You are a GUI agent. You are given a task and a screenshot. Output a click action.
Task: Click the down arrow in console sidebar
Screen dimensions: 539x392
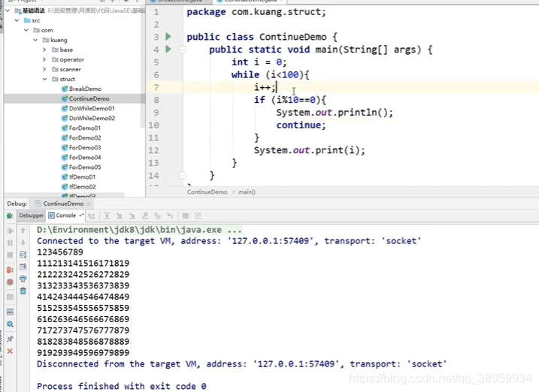pyautogui.click(x=23, y=243)
